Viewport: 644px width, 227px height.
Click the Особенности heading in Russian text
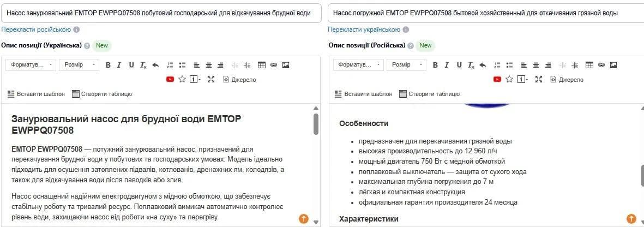pyautogui.click(x=364, y=123)
